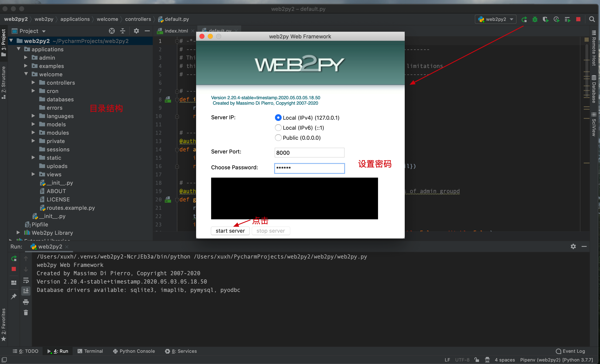
Task: Collapse the applications folder
Action: coord(19,49)
